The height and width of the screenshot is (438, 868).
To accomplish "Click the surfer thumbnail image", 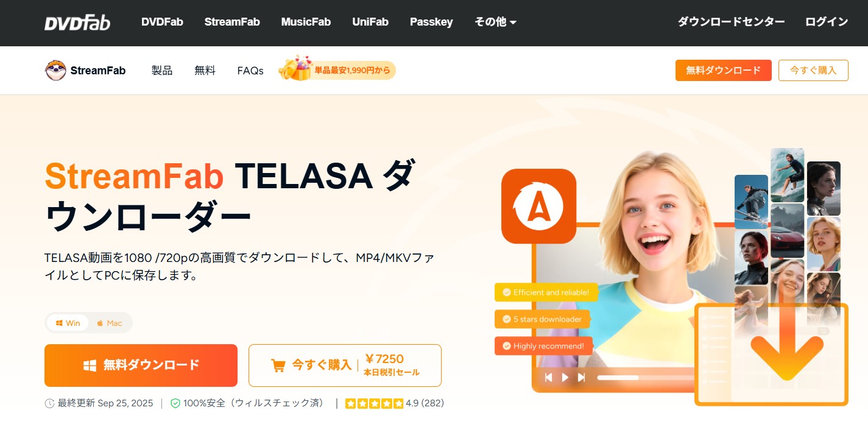I will pos(787,175).
